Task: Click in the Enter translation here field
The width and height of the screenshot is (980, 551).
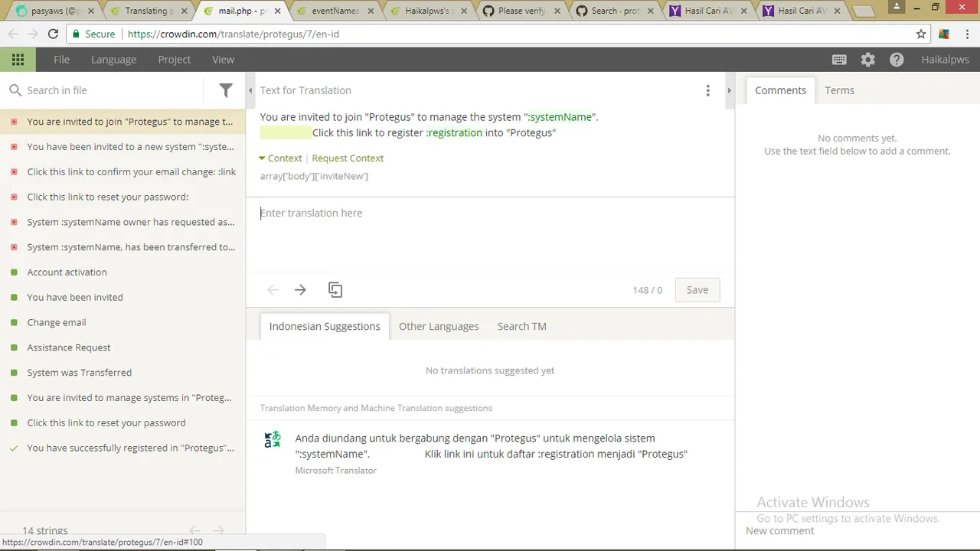Action: [x=490, y=233]
